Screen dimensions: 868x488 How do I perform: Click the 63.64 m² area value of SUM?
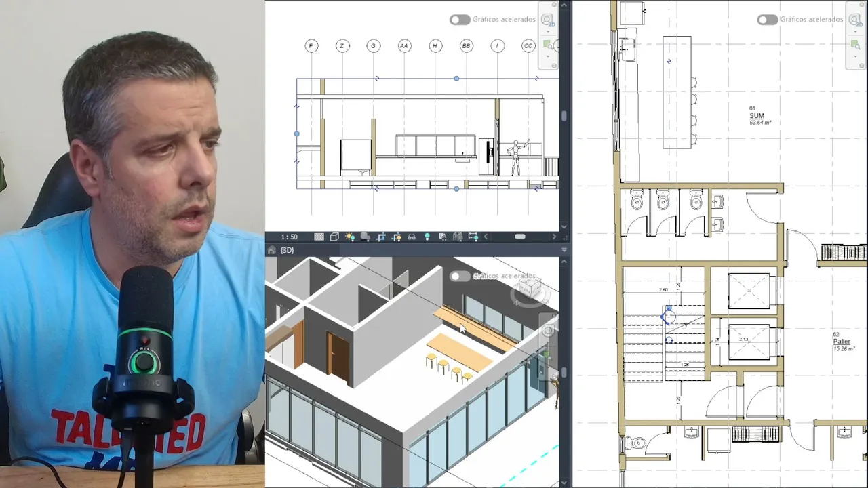[760, 123]
